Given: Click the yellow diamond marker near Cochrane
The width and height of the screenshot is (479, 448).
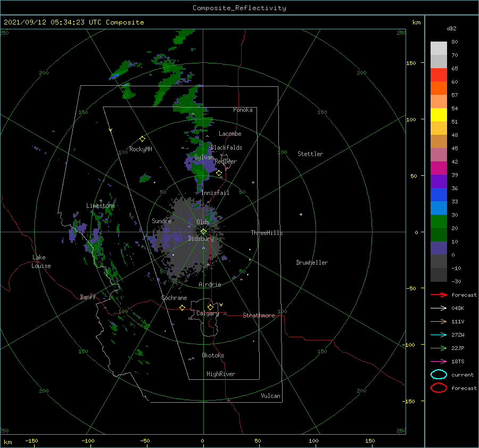Looking at the screenshot, I should pyautogui.click(x=182, y=307).
